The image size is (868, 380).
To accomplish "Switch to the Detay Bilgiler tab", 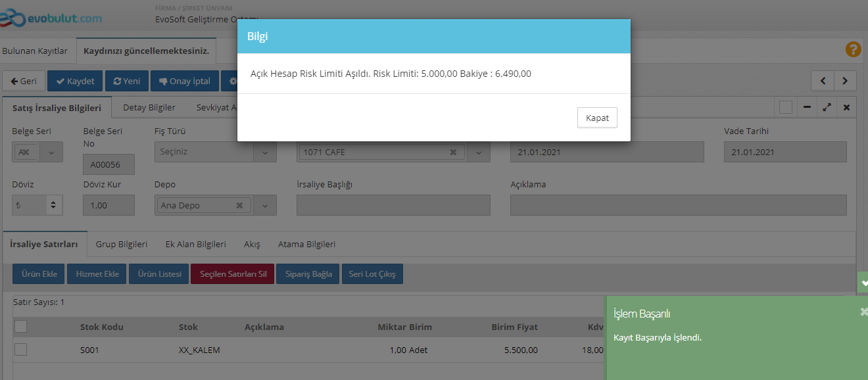I will point(149,107).
